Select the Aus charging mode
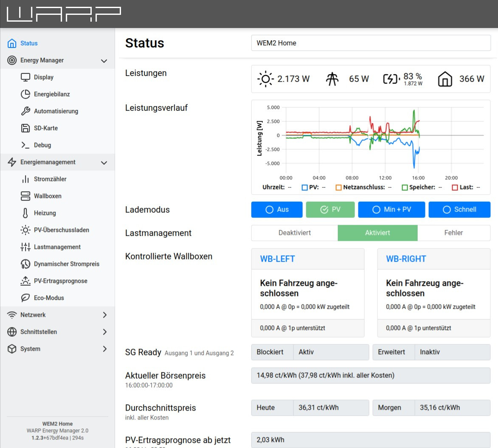The height and width of the screenshot is (448, 498). 277,209
